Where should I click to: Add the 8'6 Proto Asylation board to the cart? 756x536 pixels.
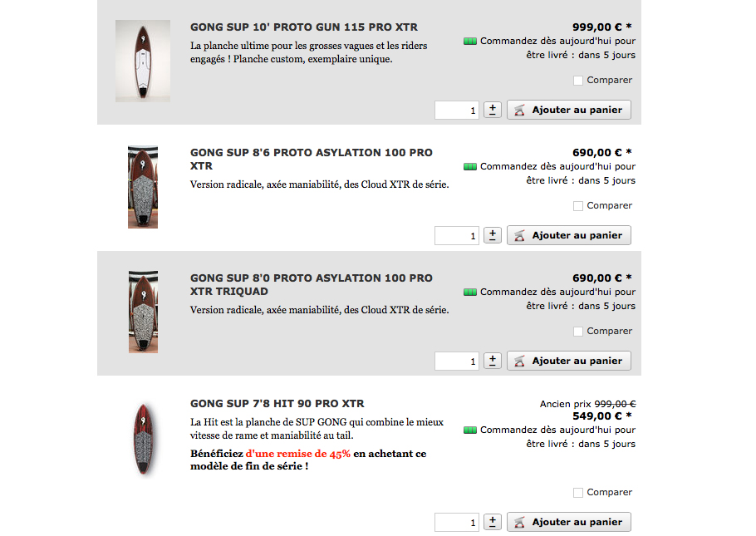569,235
